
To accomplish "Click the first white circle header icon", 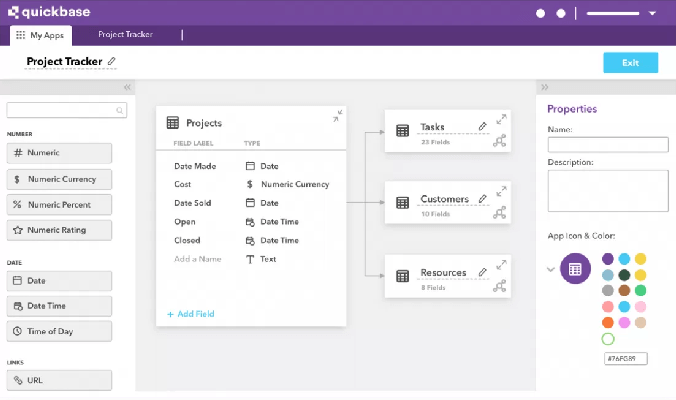I will click(x=540, y=13).
